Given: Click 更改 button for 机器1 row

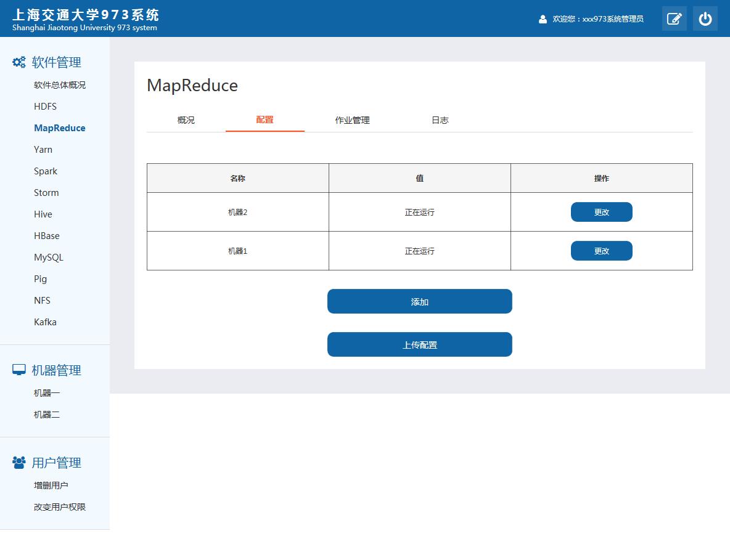Looking at the screenshot, I should pos(601,251).
